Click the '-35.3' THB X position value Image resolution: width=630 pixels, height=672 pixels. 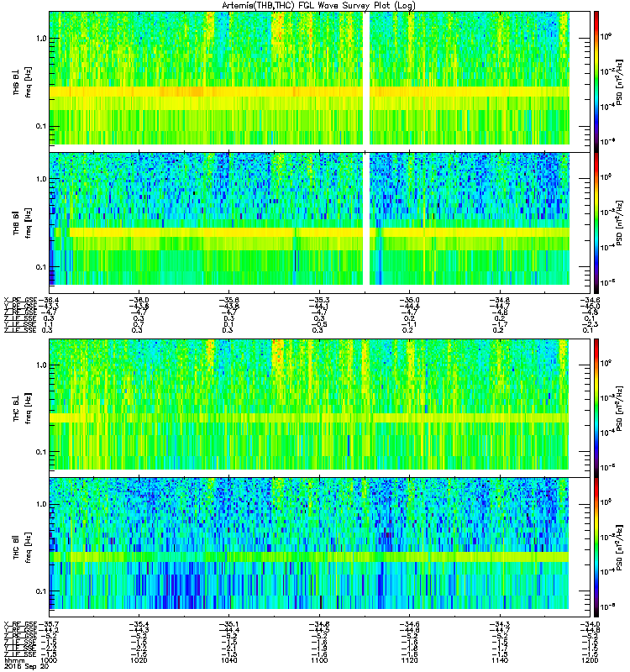click(319, 300)
